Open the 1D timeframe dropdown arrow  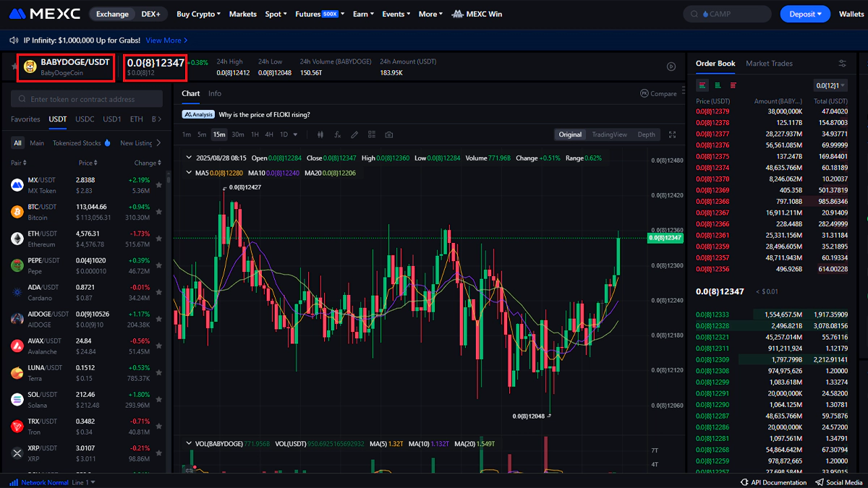point(296,134)
